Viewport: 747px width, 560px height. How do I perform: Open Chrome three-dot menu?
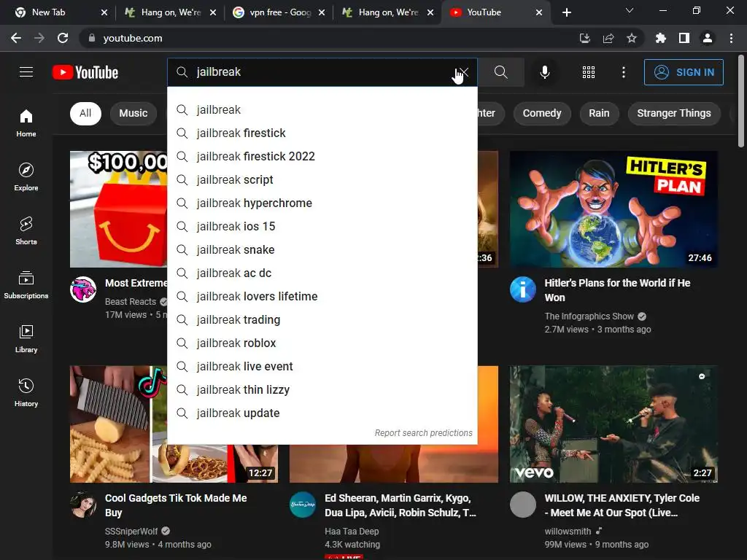[731, 38]
